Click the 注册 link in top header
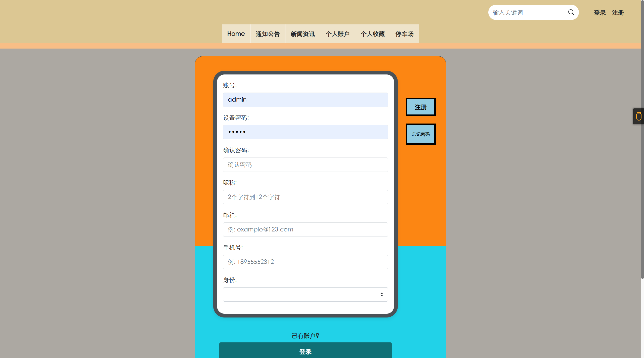The width and height of the screenshot is (644, 358). (x=618, y=13)
